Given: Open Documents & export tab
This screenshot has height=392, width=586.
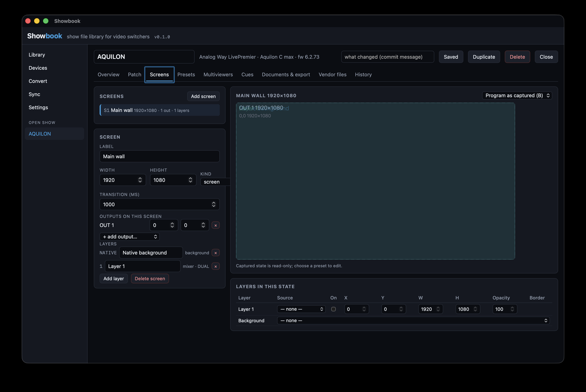Looking at the screenshot, I should tap(286, 74).
